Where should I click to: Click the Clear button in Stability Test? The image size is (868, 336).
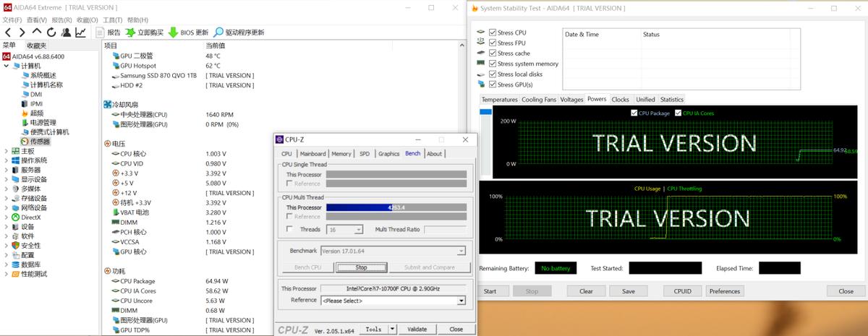586,291
